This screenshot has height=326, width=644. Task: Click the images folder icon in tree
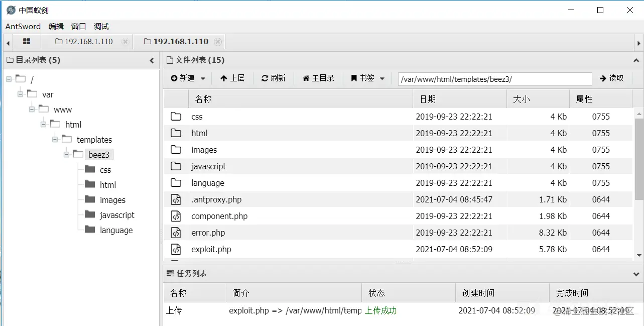[x=90, y=199]
